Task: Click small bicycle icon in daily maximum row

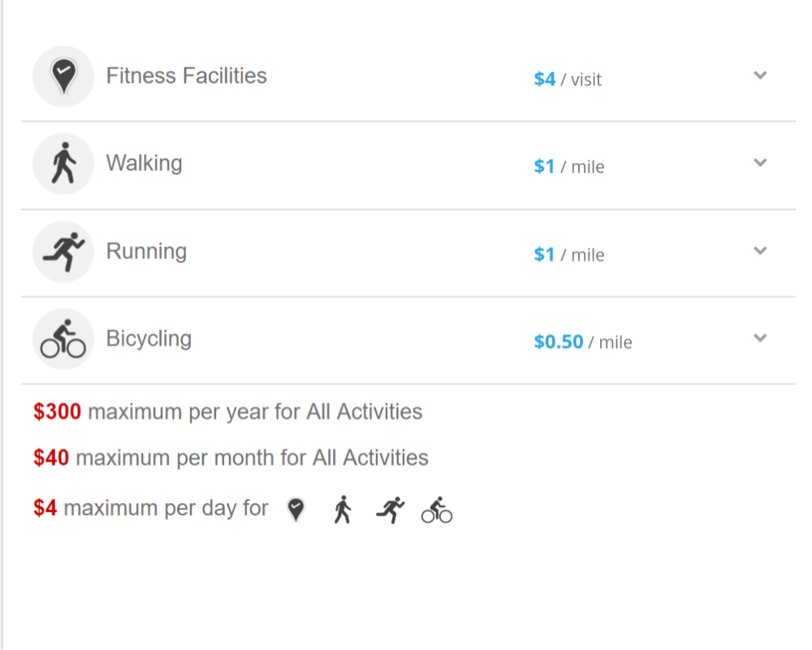Action: click(x=437, y=510)
